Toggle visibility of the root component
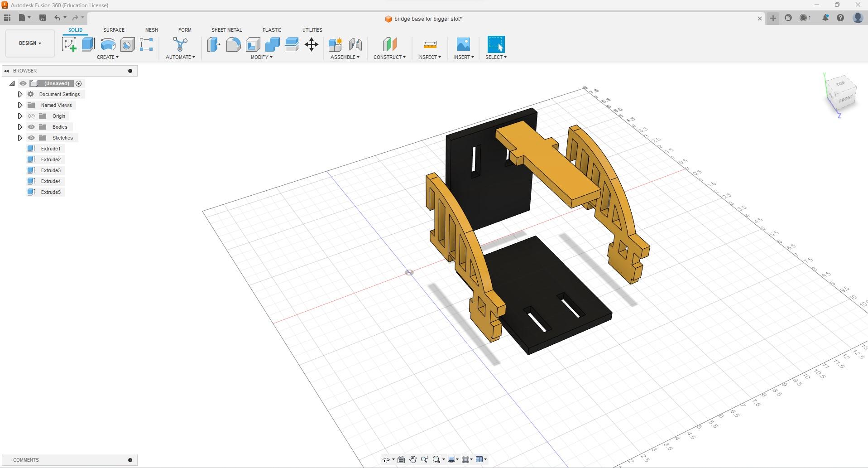This screenshot has height=468, width=868. [x=23, y=83]
